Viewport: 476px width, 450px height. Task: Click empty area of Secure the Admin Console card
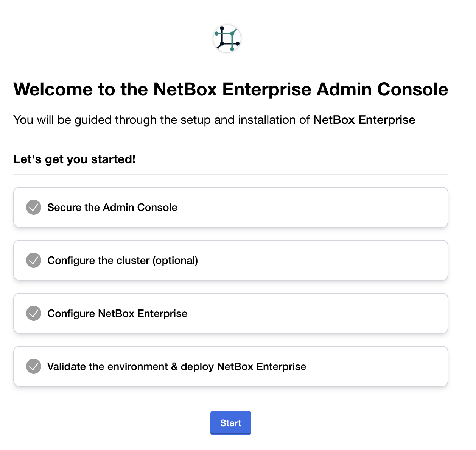(x=322, y=208)
